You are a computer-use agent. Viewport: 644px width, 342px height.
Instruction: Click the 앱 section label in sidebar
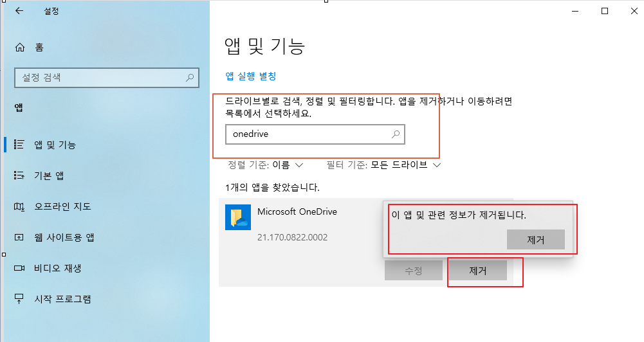tap(19, 107)
